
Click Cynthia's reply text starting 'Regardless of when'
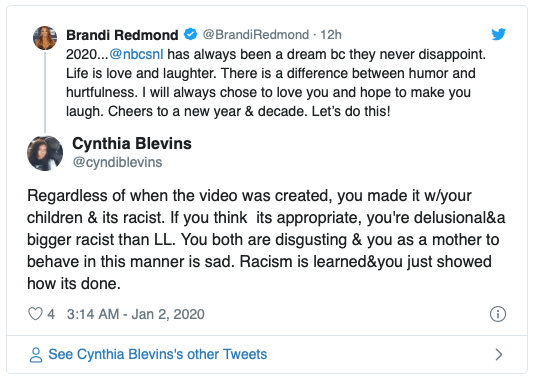(266, 239)
